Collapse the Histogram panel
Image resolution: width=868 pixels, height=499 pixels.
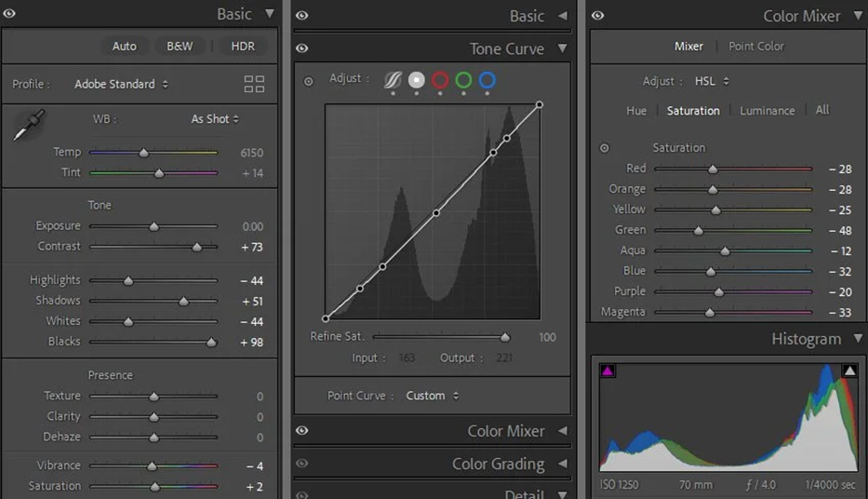point(858,339)
